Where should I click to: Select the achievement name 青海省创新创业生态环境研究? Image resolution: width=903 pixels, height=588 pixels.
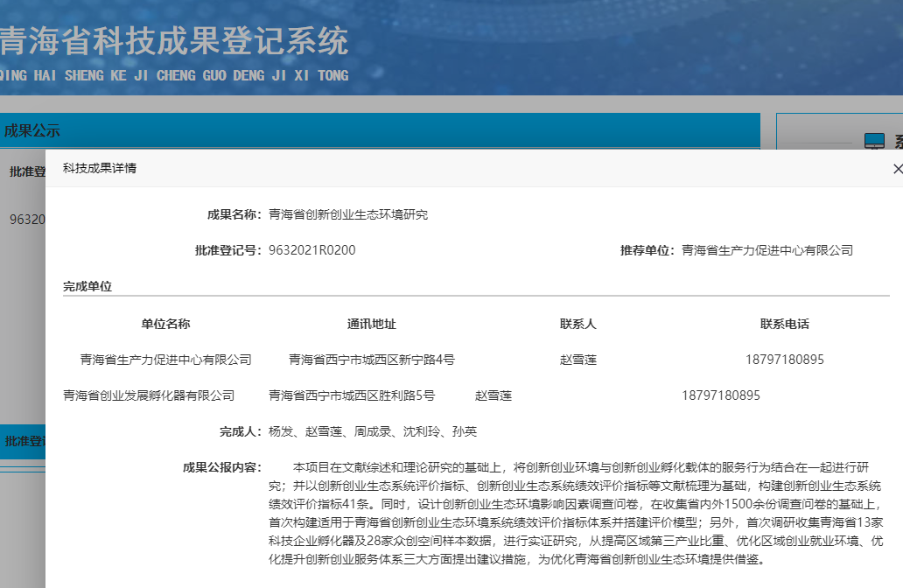click(348, 214)
